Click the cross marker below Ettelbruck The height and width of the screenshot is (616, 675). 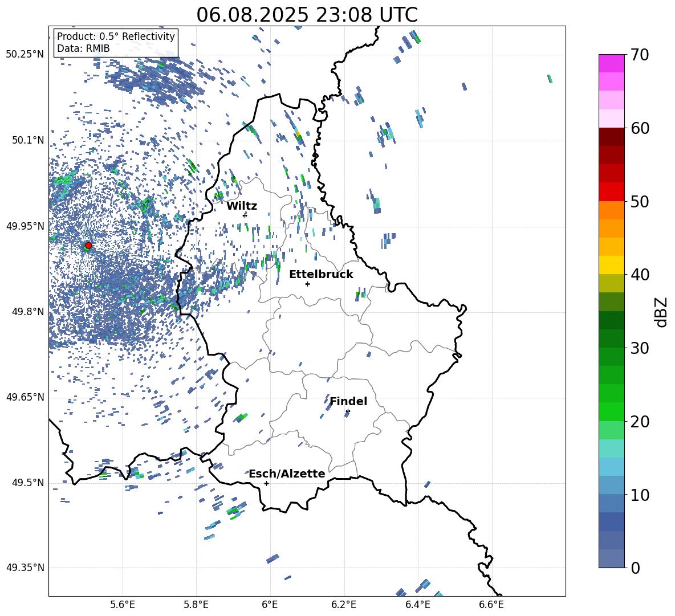[x=307, y=284]
